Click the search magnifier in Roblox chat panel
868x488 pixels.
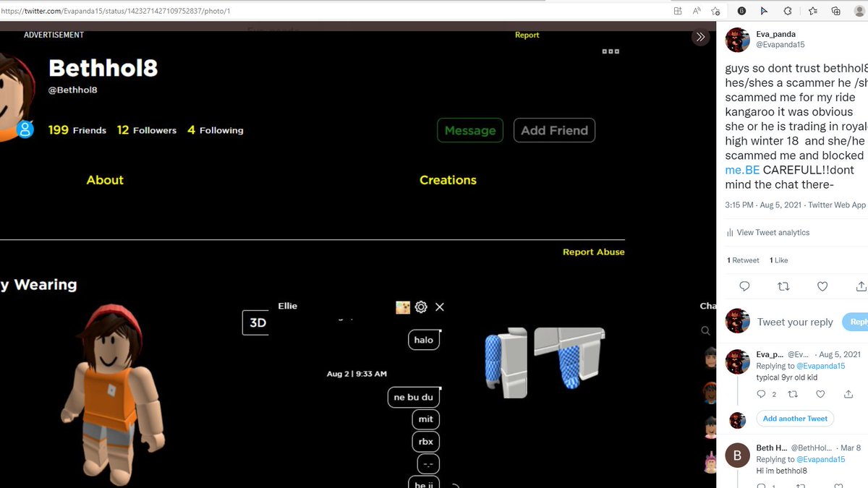(x=705, y=331)
